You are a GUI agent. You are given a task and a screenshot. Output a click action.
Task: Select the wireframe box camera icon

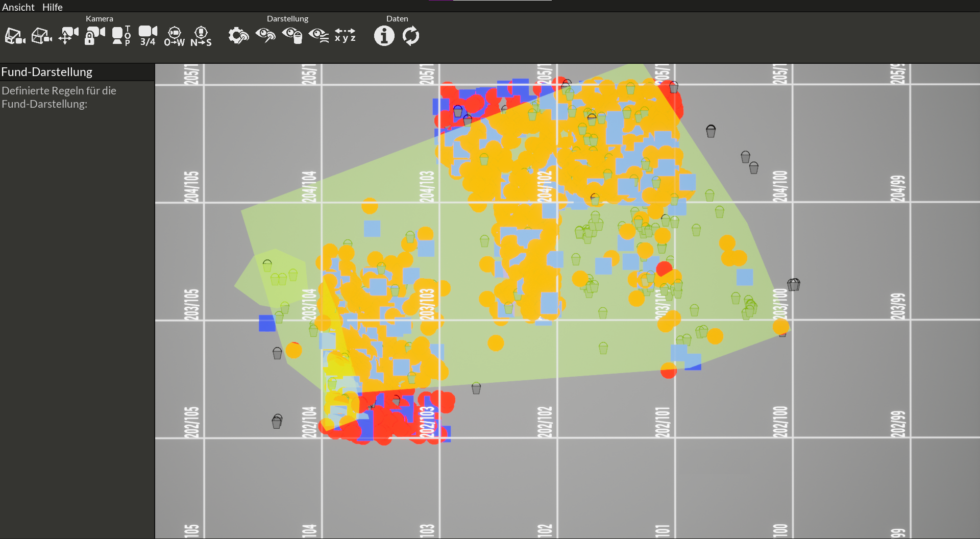tap(42, 36)
